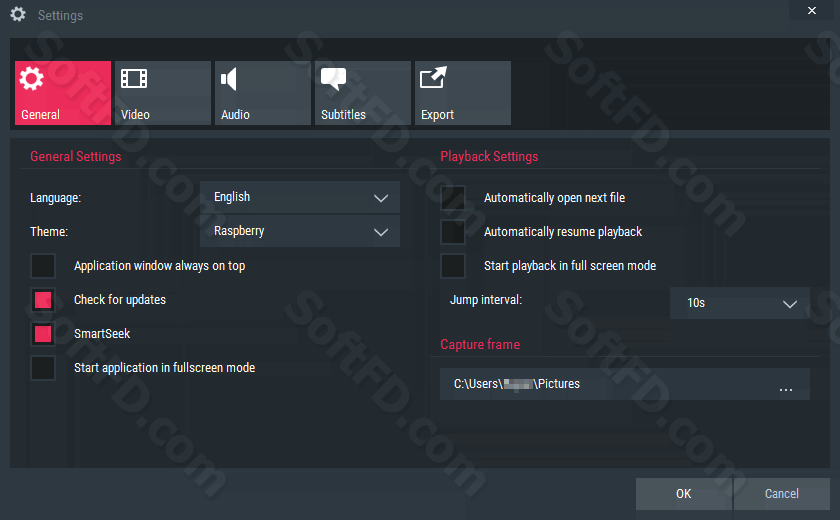
Task: Disable the Check for updates checkbox
Action: [43, 300]
